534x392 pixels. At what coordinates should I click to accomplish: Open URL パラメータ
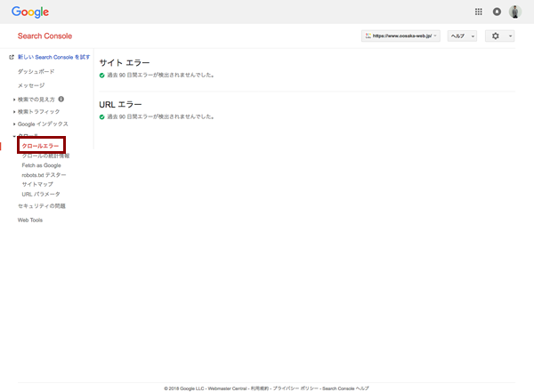tap(41, 195)
